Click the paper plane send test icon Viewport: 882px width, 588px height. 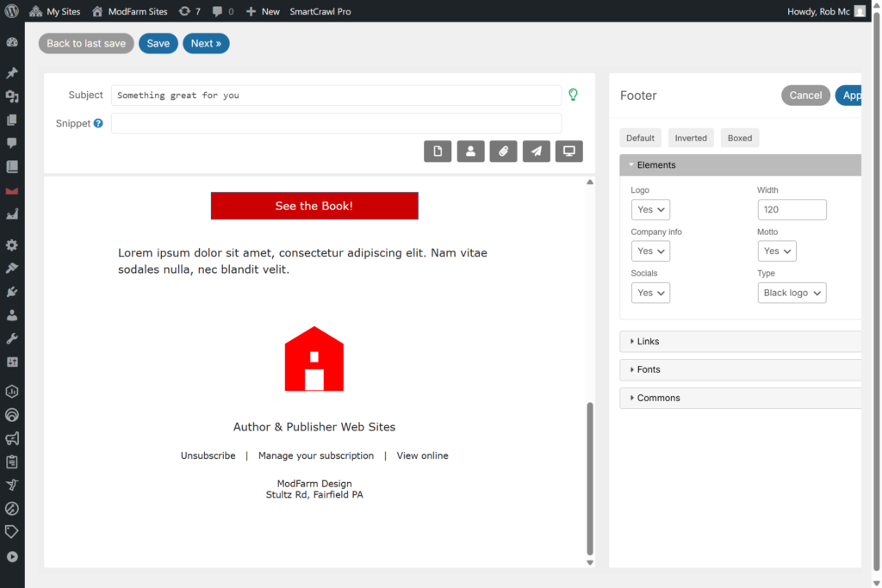pyautogui.click(x=536, y=152)
